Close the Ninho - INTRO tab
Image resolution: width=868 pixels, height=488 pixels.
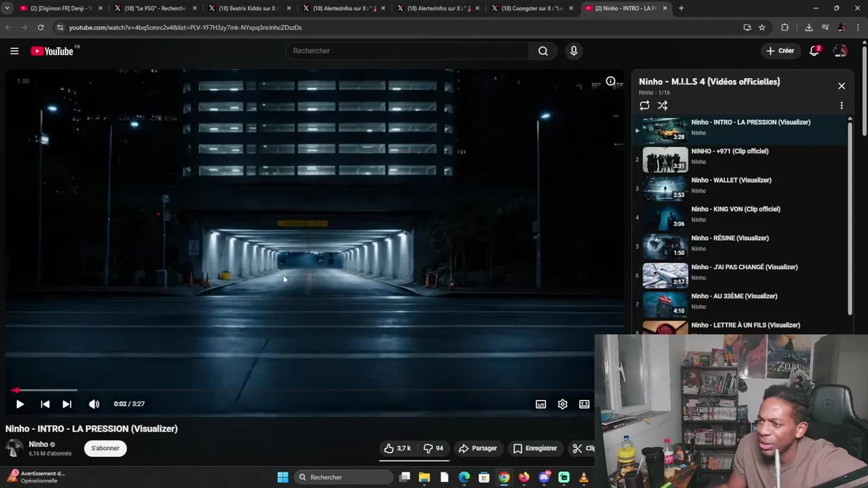[x=665, y=8]
